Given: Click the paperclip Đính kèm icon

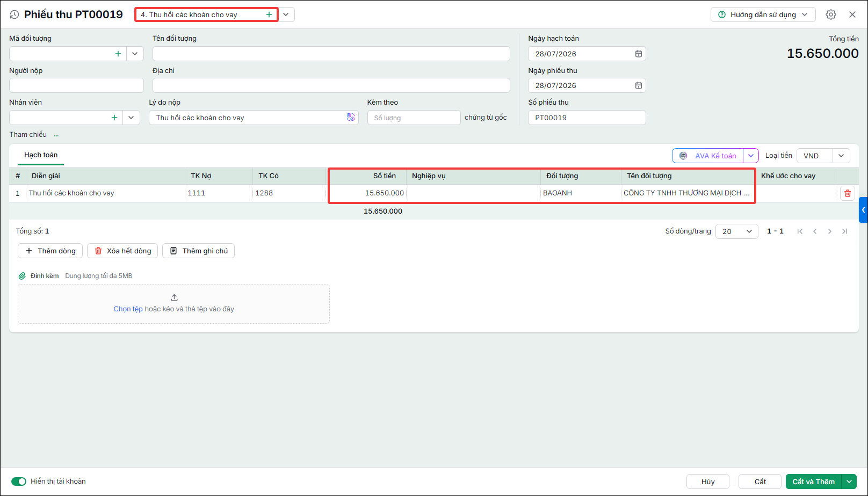Looking at the screenshot, I should (x=22, y=276).
